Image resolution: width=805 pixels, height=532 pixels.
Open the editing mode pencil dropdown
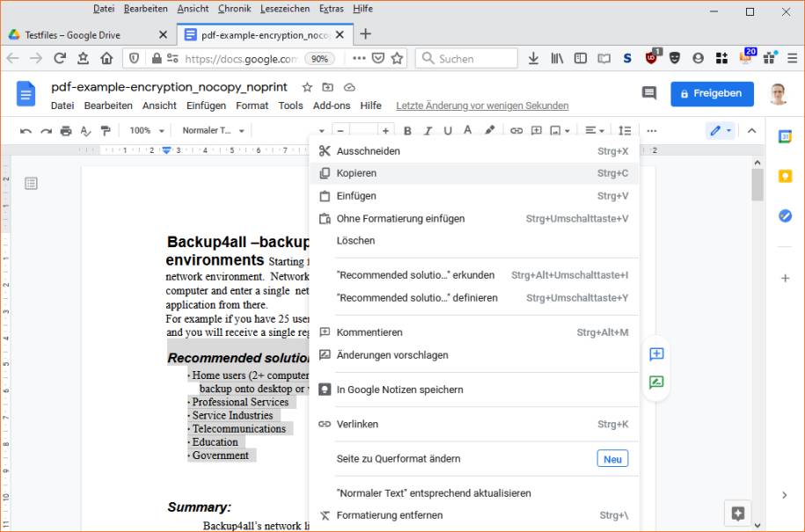(721, 131)
